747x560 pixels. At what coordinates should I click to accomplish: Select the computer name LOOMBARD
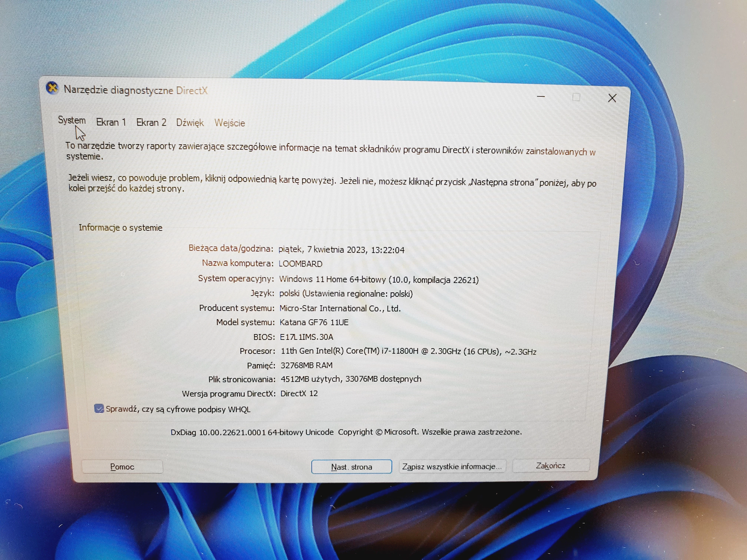tap(301, 264)
